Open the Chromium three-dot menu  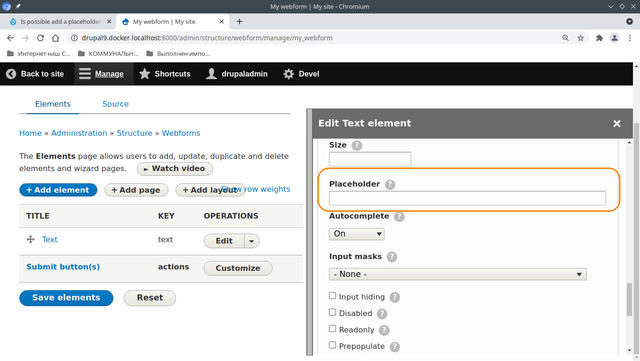tap(630, 38)
